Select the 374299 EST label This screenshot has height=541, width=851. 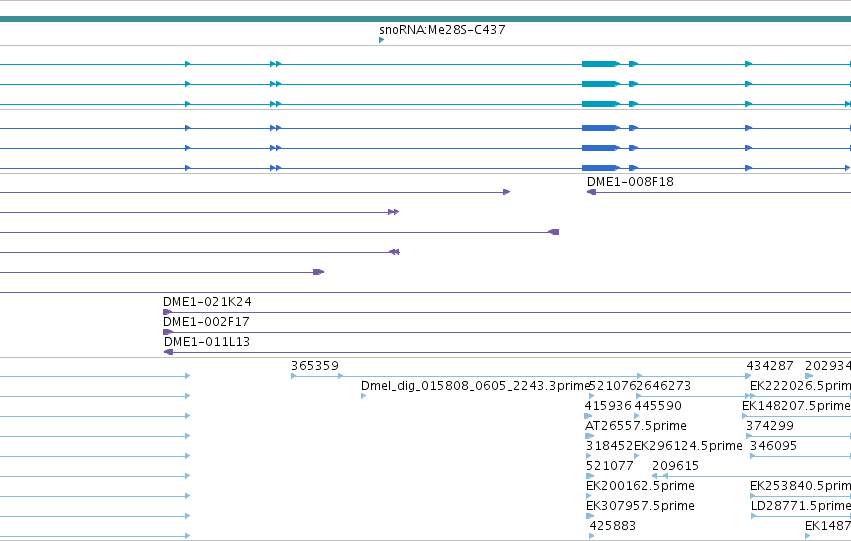coord(770,426)
